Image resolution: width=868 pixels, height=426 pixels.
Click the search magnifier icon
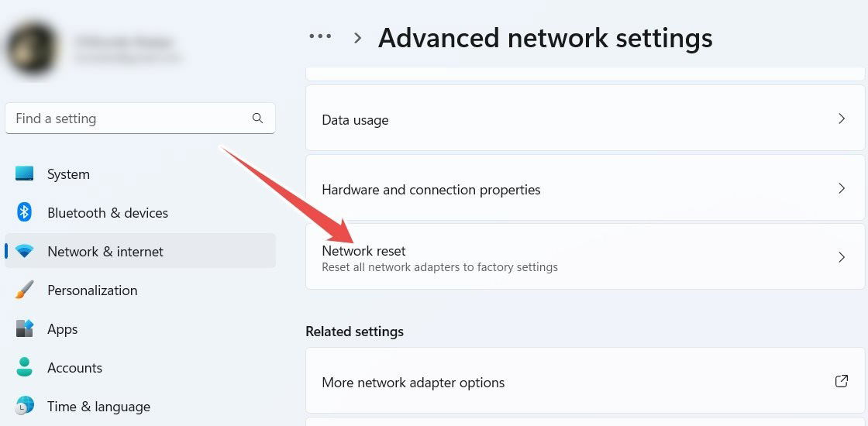click(257, 118)
